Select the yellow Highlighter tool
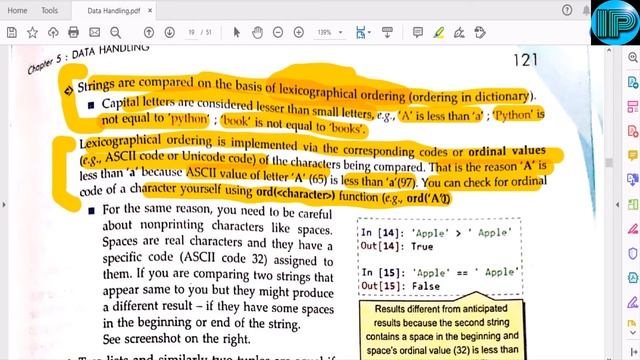Screen dimensions: 640x360 point(439,32)
